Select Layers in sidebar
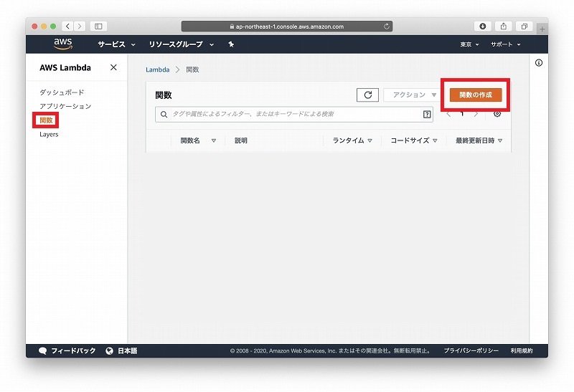This screenshot has height=392, width=574. click(x=49, y=134)
